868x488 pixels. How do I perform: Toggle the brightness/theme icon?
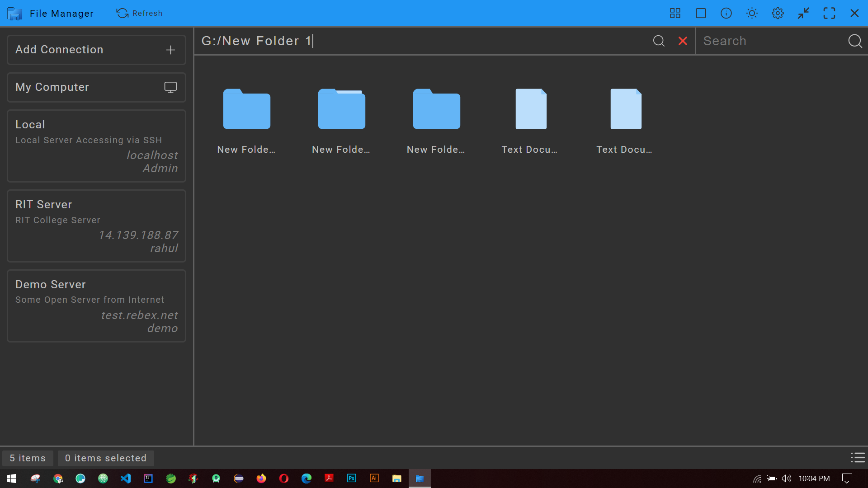pyautogui.click(x=752, y=13)
